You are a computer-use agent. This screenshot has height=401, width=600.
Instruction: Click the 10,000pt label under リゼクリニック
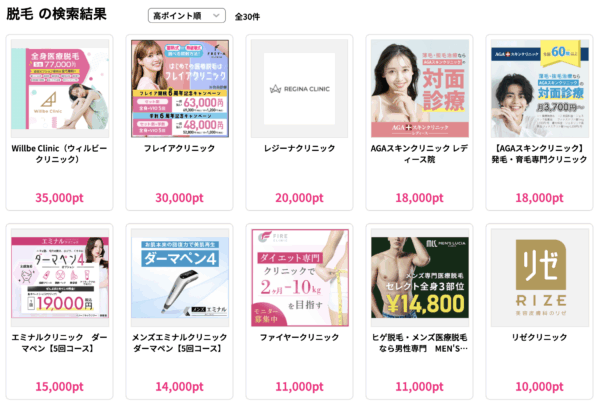click(x=540, y=387)
